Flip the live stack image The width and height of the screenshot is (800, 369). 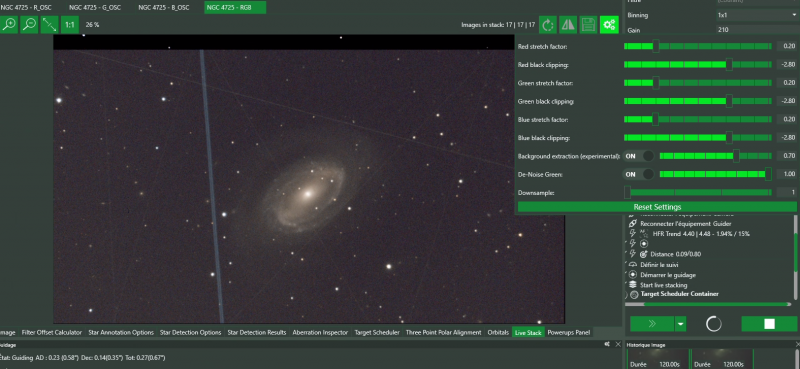click(568, 24)
